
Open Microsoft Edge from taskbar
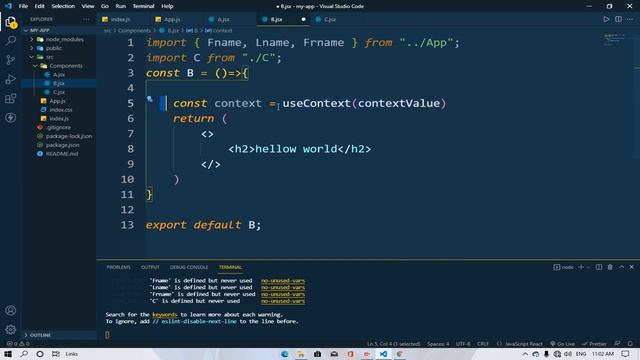pos(284,354)
